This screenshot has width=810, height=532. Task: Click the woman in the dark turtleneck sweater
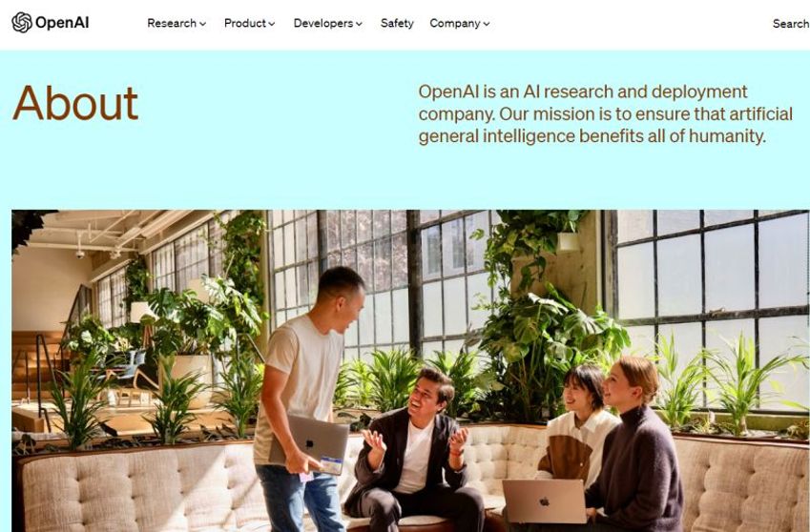click(x=638, y=443)
